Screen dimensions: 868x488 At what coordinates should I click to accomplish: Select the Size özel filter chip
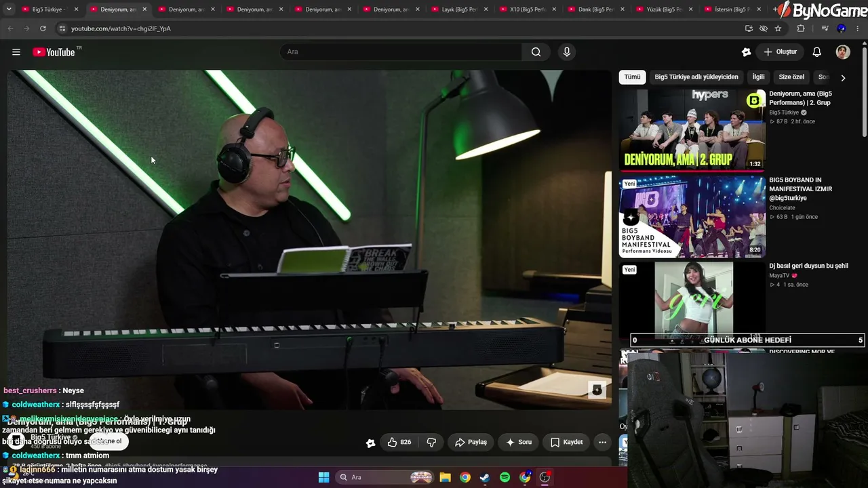tap(791, 77)
